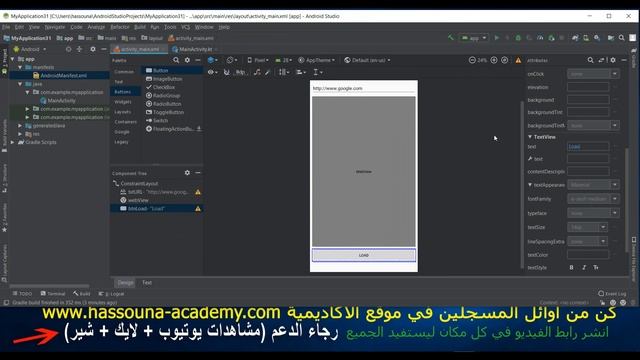Select the Design tab
Screen dimensions: 640x360
tap(125, 282)
